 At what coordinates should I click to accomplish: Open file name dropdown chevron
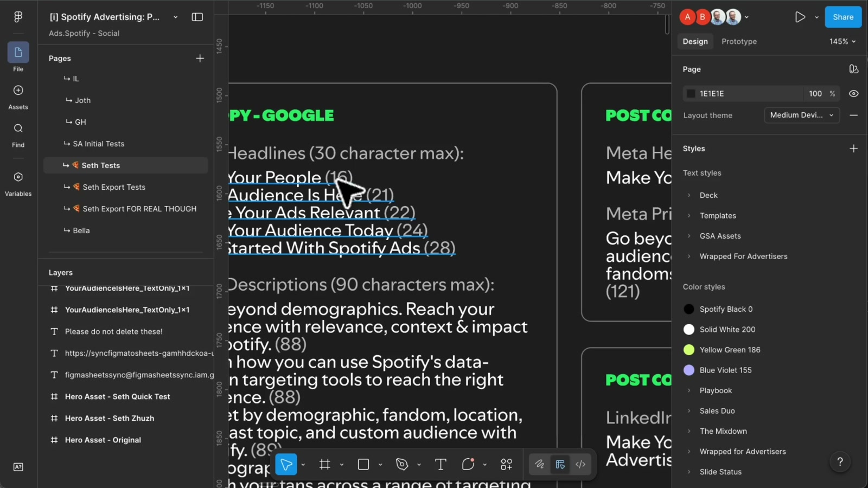point(175,17)
